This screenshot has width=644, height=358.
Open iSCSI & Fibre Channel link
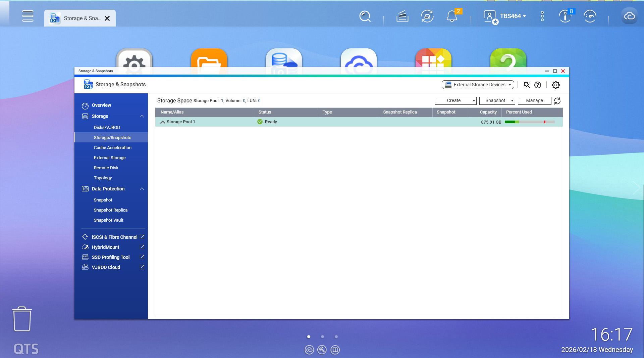point(114,237)
